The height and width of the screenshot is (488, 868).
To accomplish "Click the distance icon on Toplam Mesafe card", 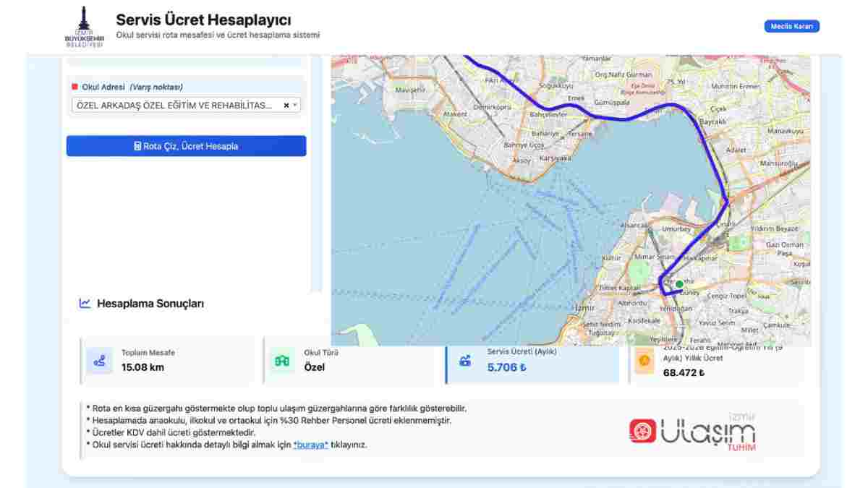I will point(100,361).
